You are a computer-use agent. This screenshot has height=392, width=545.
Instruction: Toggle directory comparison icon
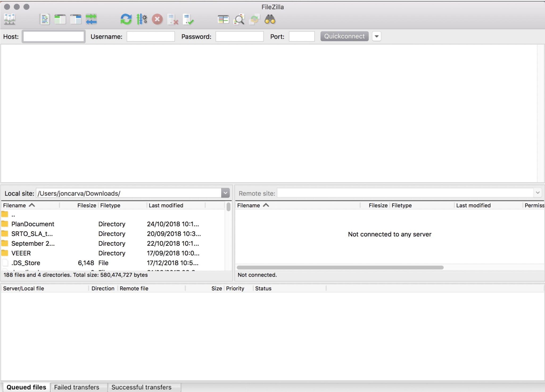point(239,20)
